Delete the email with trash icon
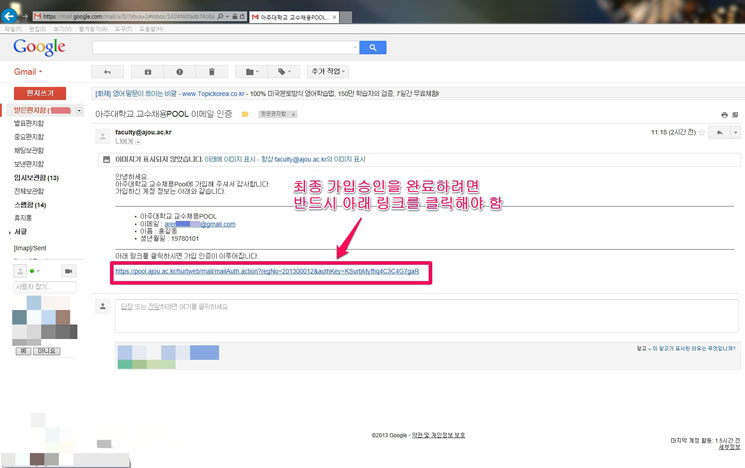 (211, 72)
